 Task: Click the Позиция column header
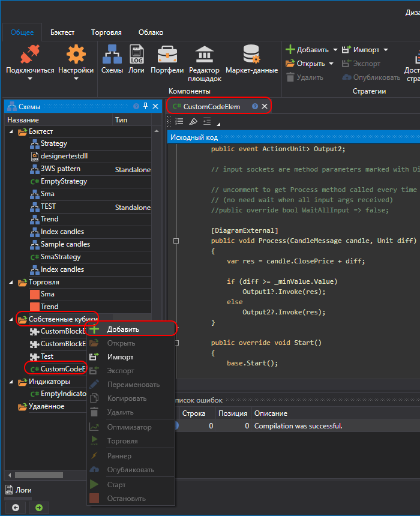click(233, 413)
